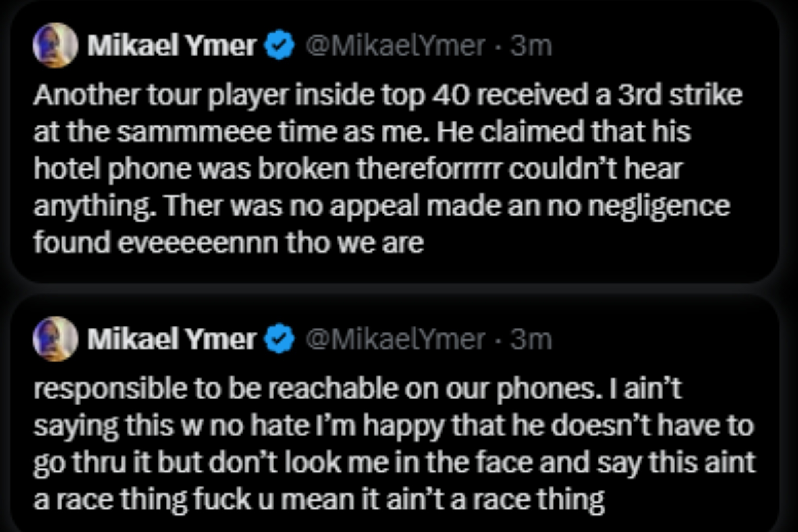
Task: Click the 3m timestamp on the first tweet
Action: (x=531, y=46)
